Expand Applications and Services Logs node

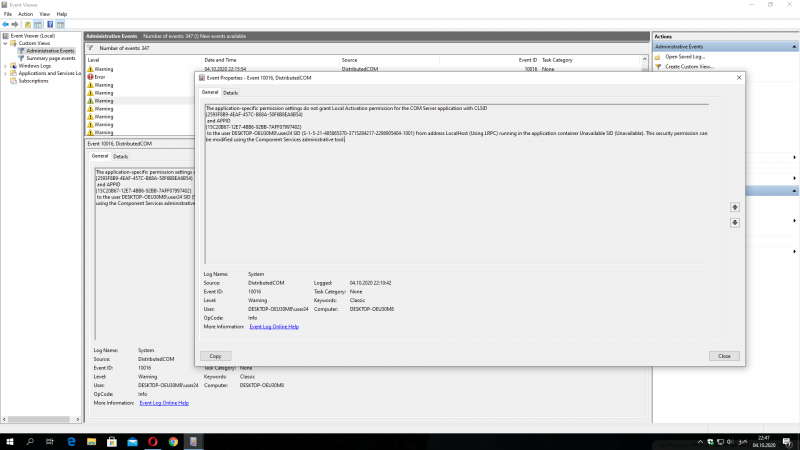[5, 73]
